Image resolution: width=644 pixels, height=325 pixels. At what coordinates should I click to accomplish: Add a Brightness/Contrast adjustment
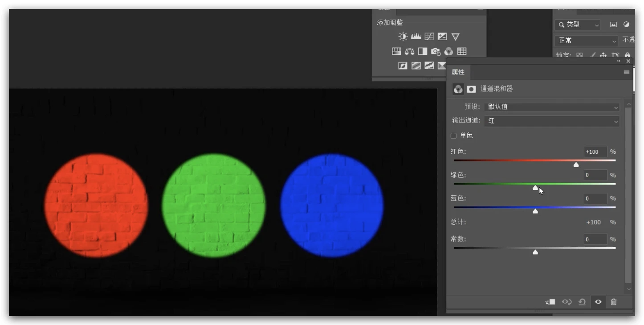(x=403, y=37)
